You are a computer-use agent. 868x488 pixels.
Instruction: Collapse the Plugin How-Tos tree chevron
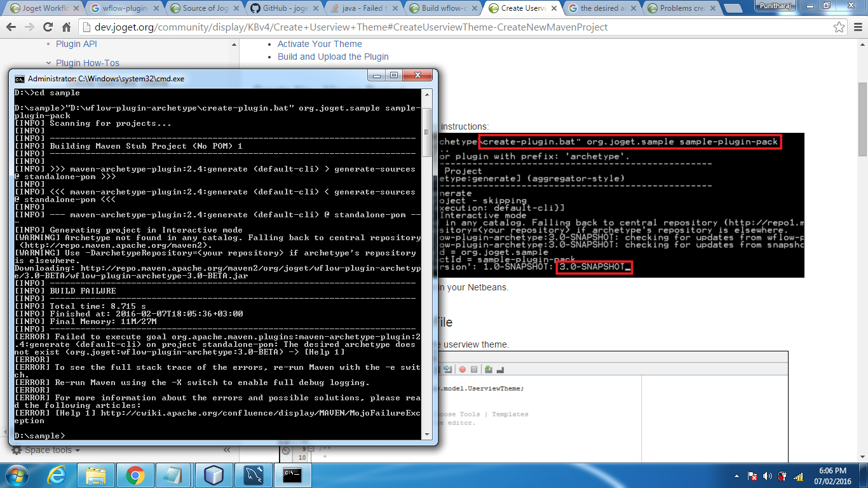(x=49, y=63)
